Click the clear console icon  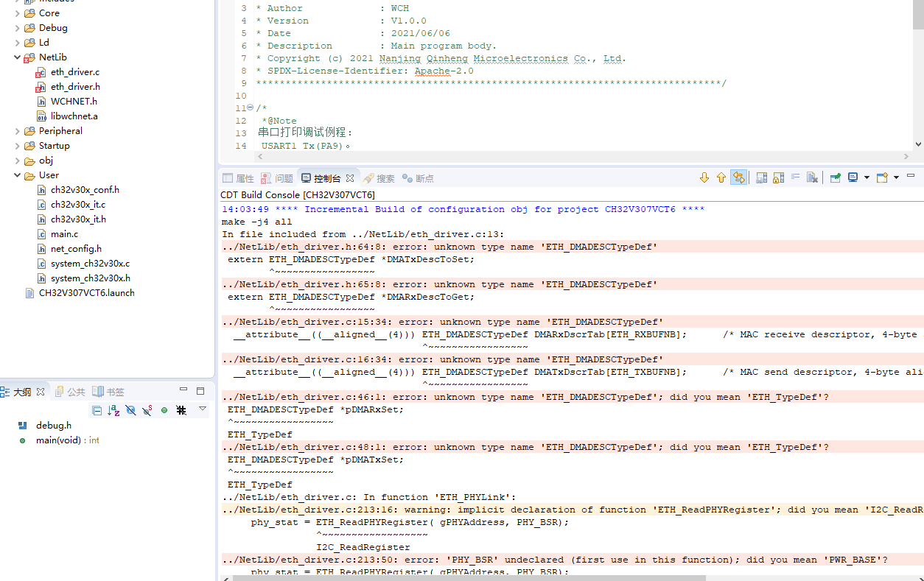point(811,177)
